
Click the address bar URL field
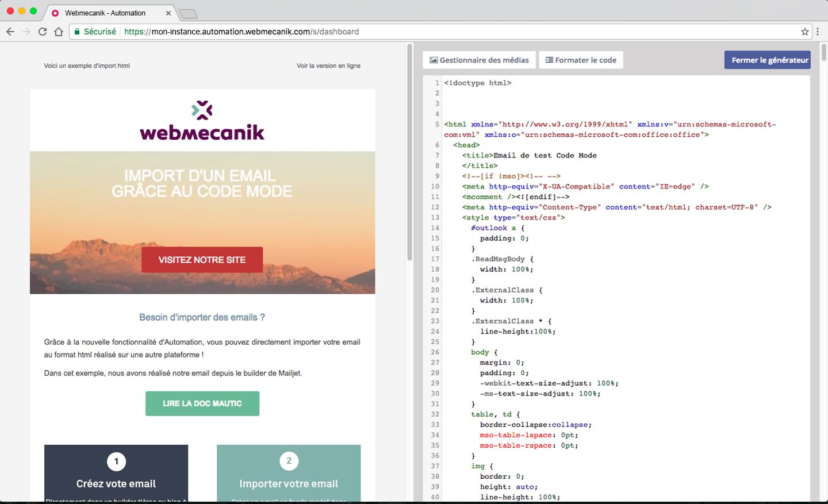[x=440, y=32]
